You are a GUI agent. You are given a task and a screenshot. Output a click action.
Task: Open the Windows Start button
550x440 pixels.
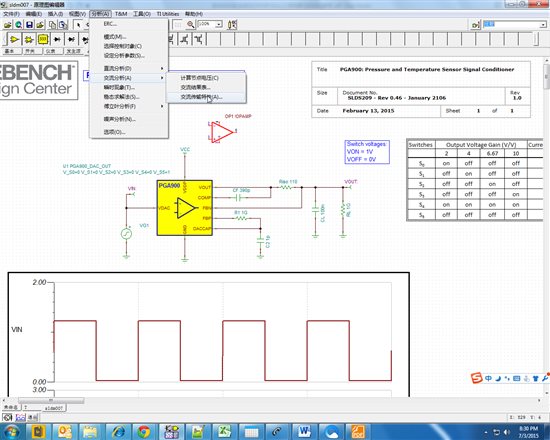pos(12,431)
